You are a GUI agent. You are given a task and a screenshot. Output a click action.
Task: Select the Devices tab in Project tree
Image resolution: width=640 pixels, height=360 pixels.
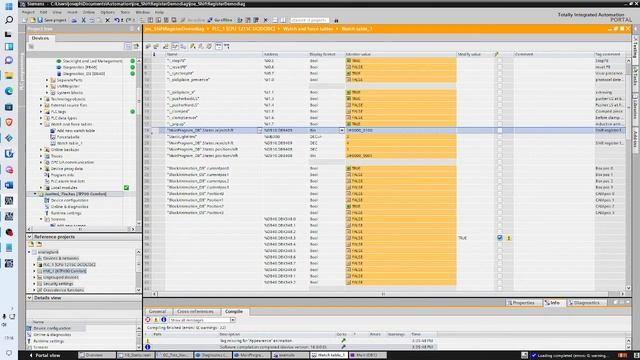[x=40, y=38]
